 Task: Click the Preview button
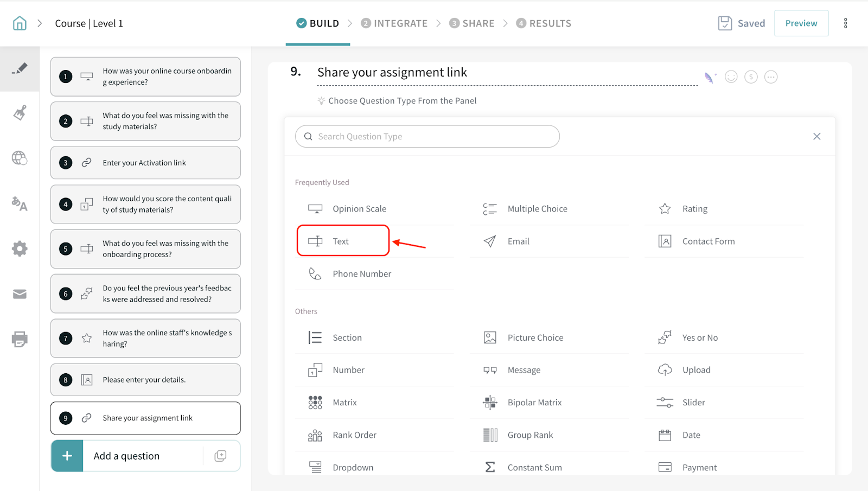801,23
